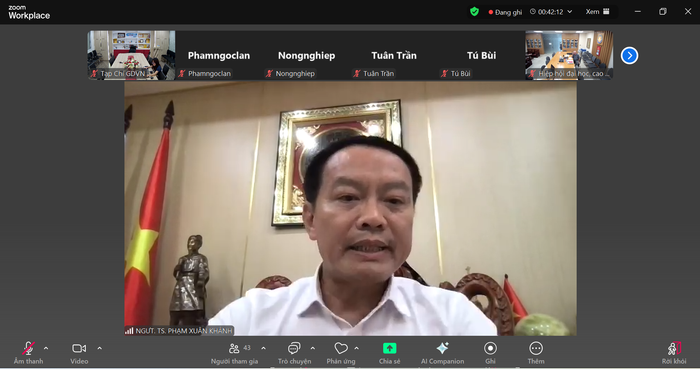Expand video options arrow beside Video

click(x=100, y=348)
